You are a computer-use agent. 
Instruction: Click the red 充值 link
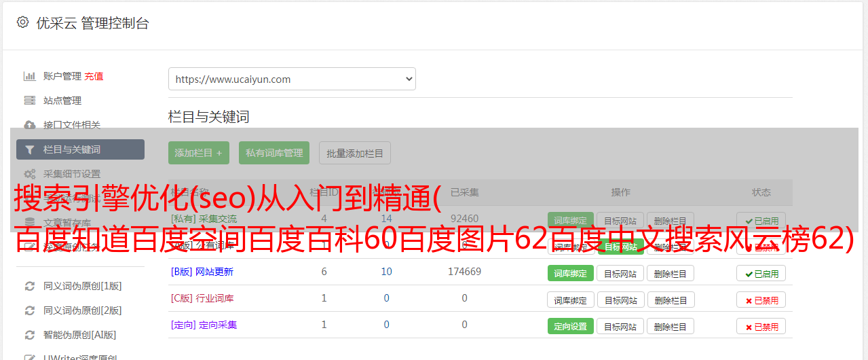(x=94, y=76)
